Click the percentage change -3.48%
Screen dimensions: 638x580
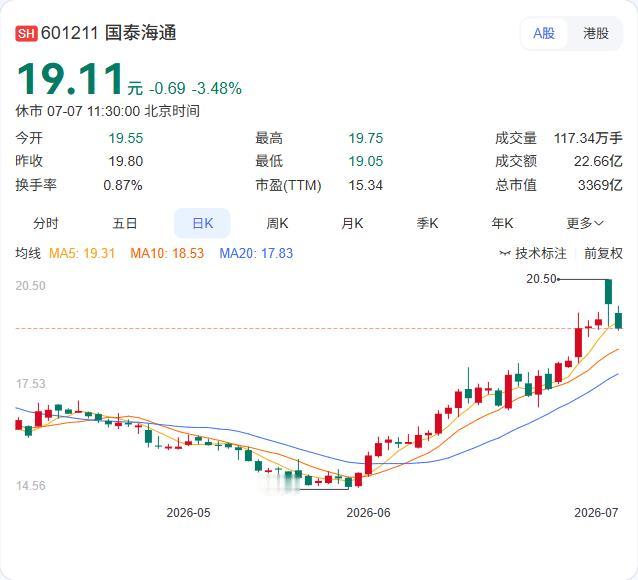[x=217, y=88]
